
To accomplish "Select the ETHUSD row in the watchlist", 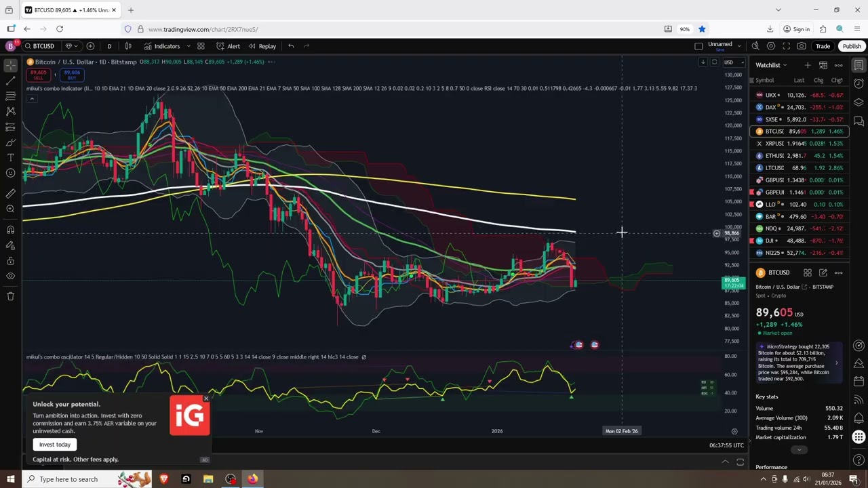I will coord(799,156).
